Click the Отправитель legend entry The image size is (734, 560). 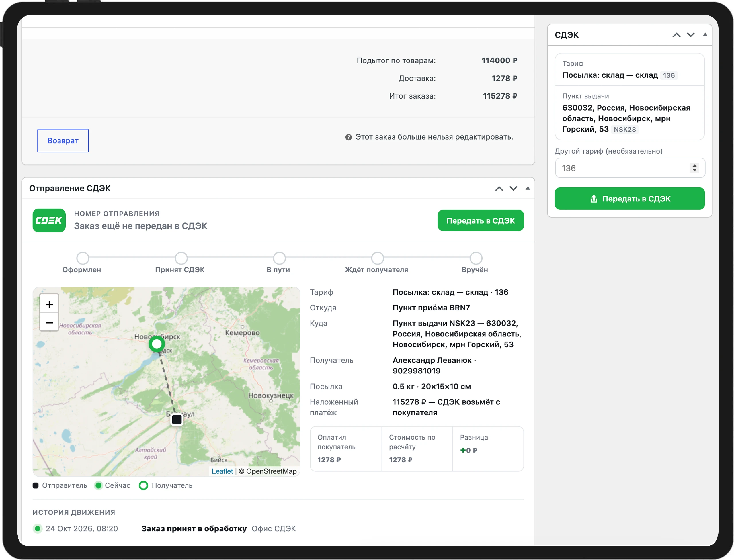pos(60,485)
